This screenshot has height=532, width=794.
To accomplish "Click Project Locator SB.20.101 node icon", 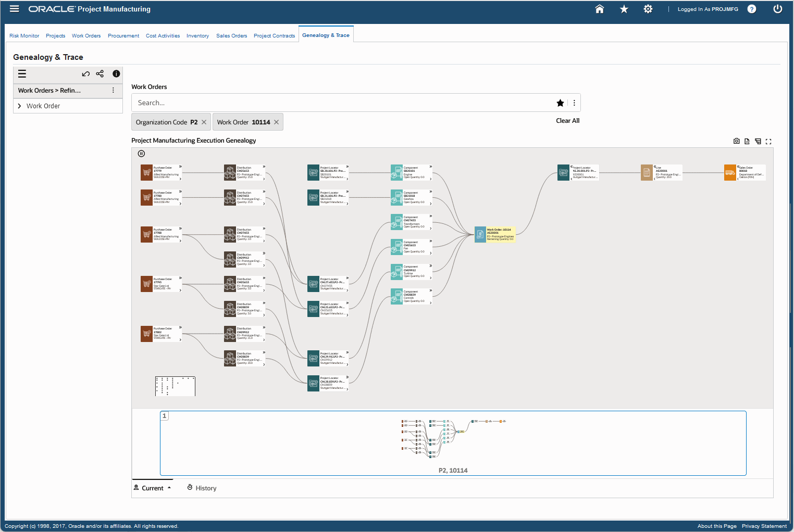I will click(313, 172).
